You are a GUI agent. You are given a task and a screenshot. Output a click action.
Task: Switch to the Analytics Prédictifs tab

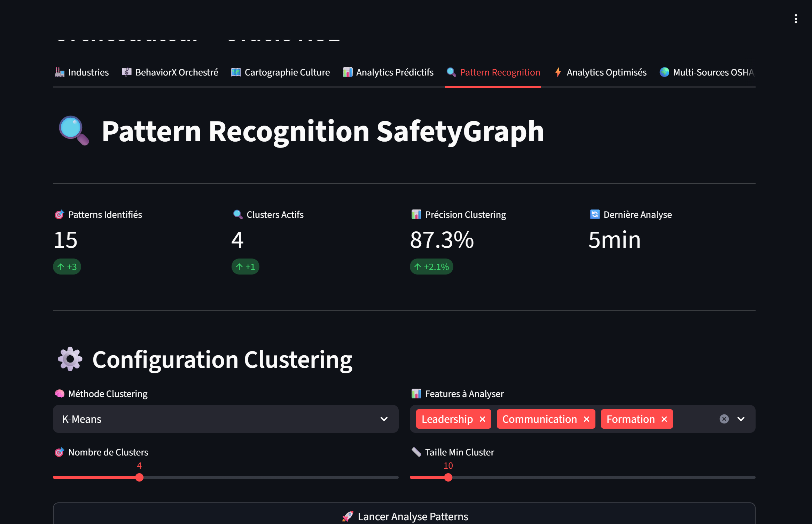(x=388, y=72)
